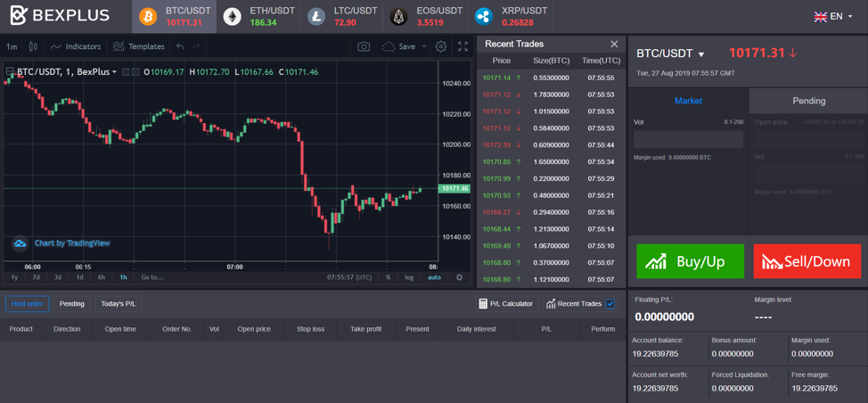Select the Litecoin LTC/USDT ticker
868x403 pixels.
coord(343,17)
